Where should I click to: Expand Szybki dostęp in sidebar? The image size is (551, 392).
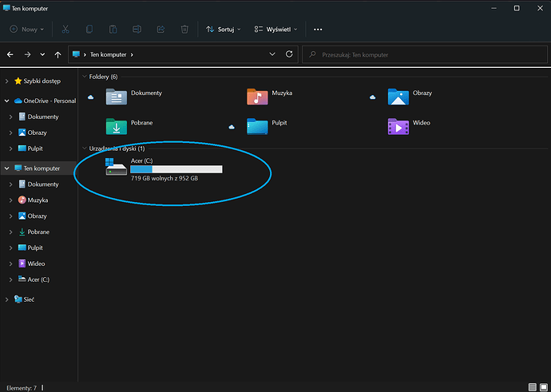click(6, 81)
